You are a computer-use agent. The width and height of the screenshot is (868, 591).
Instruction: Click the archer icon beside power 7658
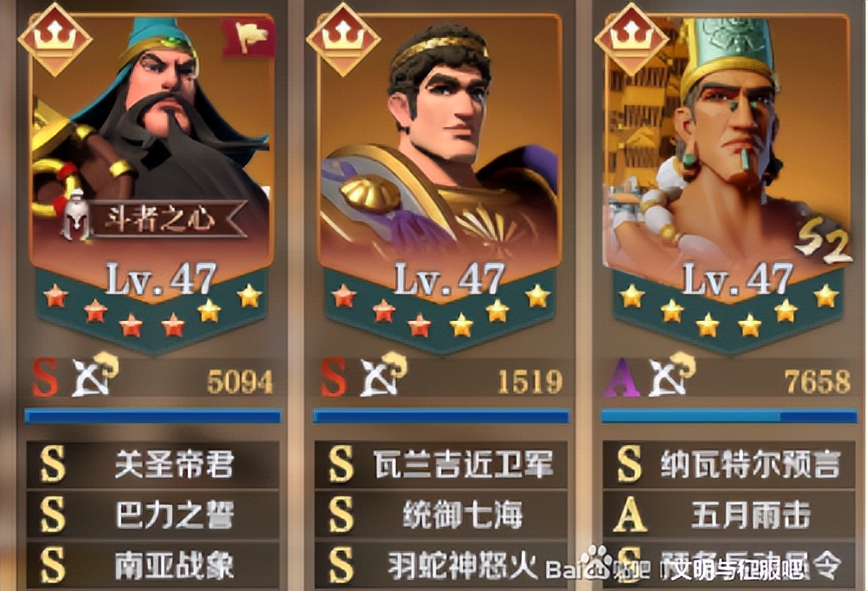(671, 375)
